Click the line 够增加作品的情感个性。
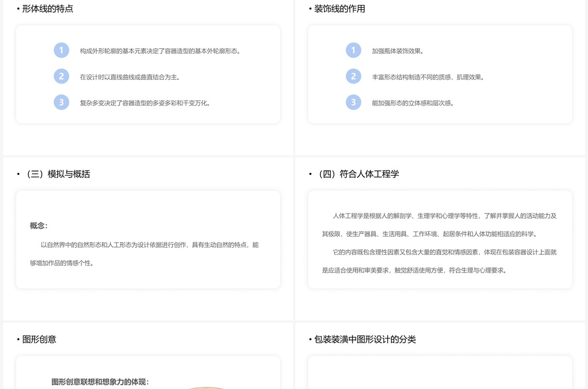The image size is (588, 389). tap(63, 263)
